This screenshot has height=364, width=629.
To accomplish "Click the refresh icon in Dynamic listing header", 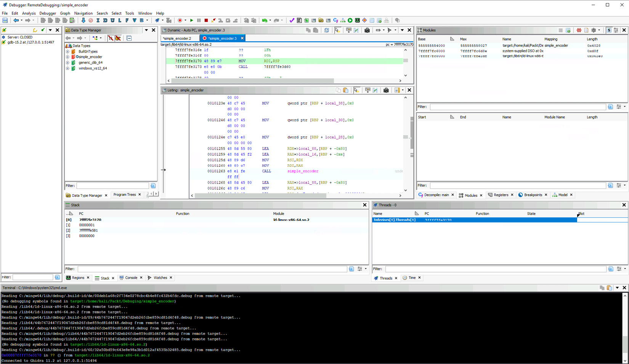I will pyautogui.click(x=327, y=30).
